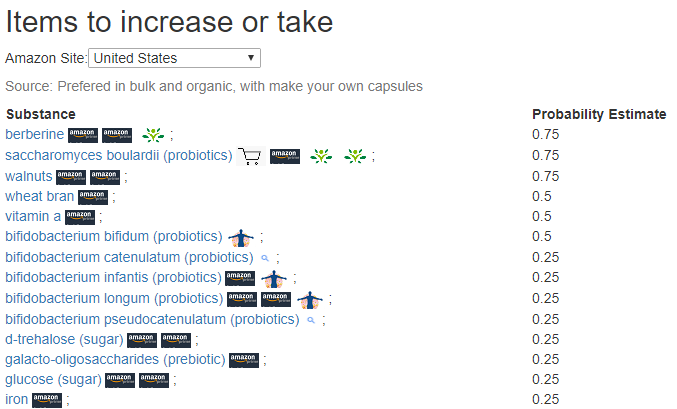Open the Amazon Site dropdown
This screenshot has width=677, height=409.
[175, 58]
